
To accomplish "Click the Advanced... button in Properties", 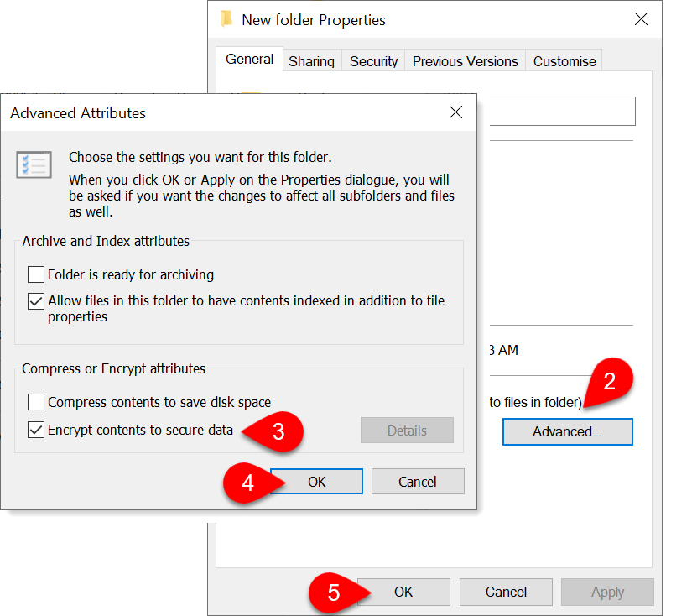I will tap(567, 431).
